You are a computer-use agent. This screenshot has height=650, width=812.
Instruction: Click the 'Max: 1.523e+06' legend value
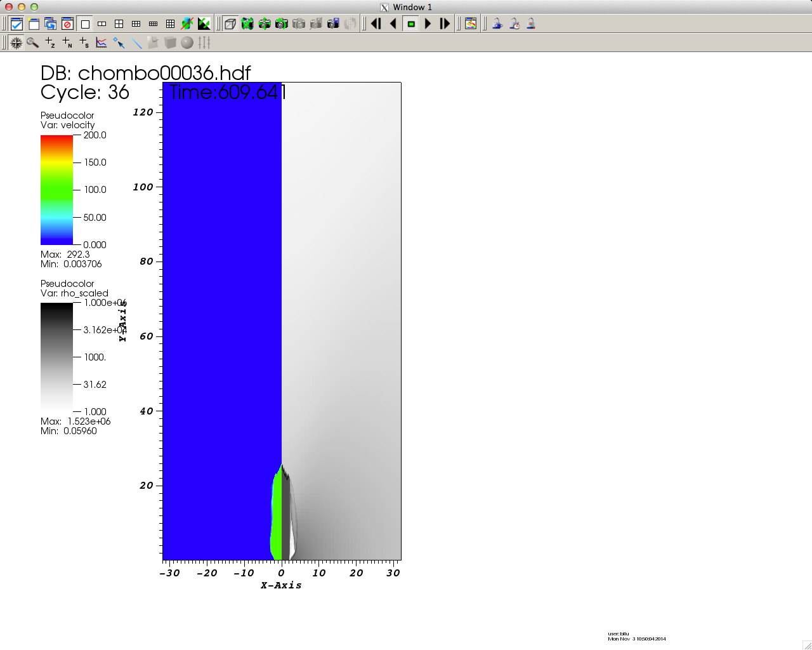(75, 421)
